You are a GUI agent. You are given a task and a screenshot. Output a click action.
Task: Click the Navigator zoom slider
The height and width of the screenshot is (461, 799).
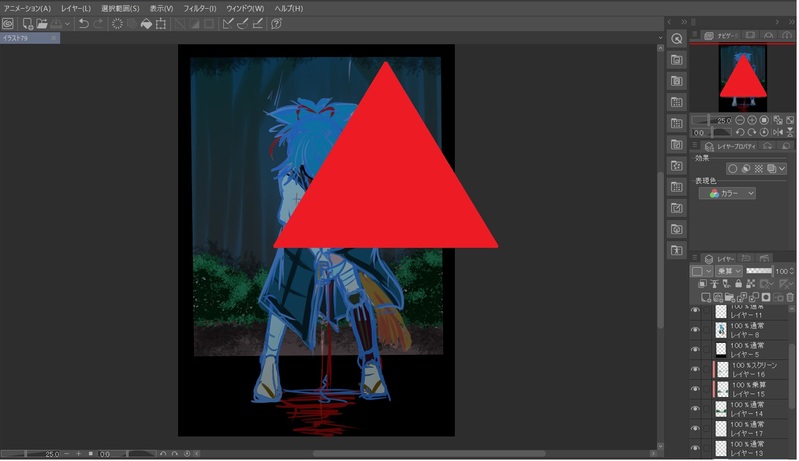711,120
